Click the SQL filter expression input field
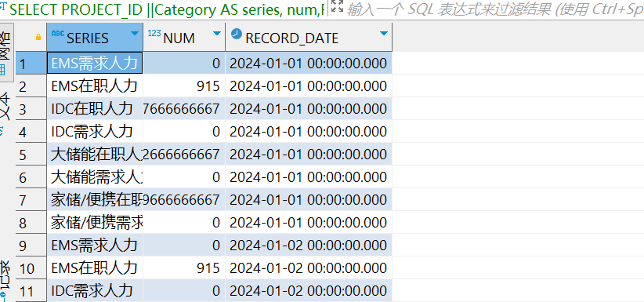This screenshot has width=644, height=302. coord(495,9)
